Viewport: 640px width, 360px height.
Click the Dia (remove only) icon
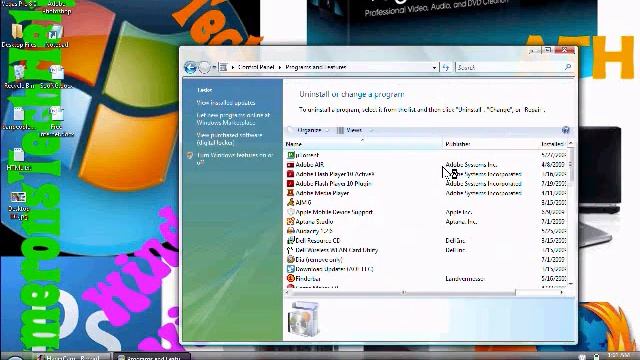pos(290,259)
